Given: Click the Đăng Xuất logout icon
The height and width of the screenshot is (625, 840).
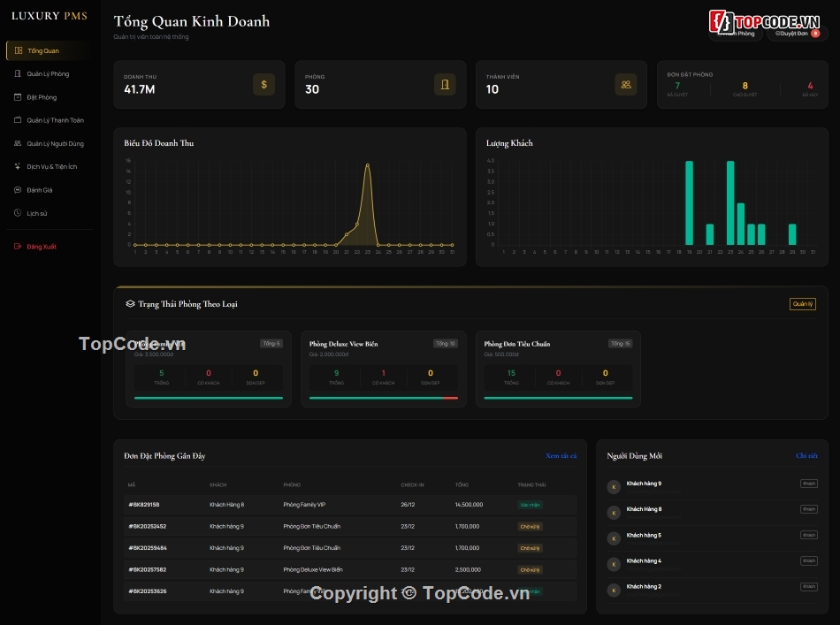Looking at the screenshot, I should (18, 247).
